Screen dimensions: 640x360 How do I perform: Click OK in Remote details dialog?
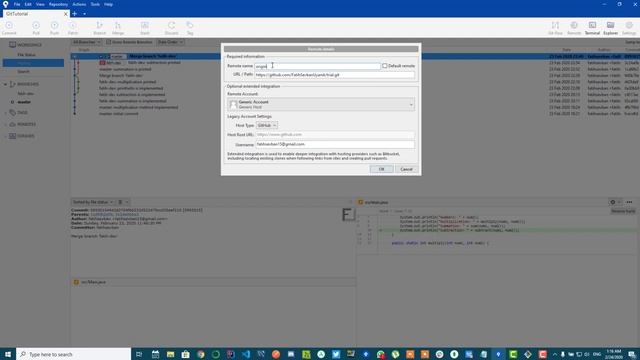[381, 169]
